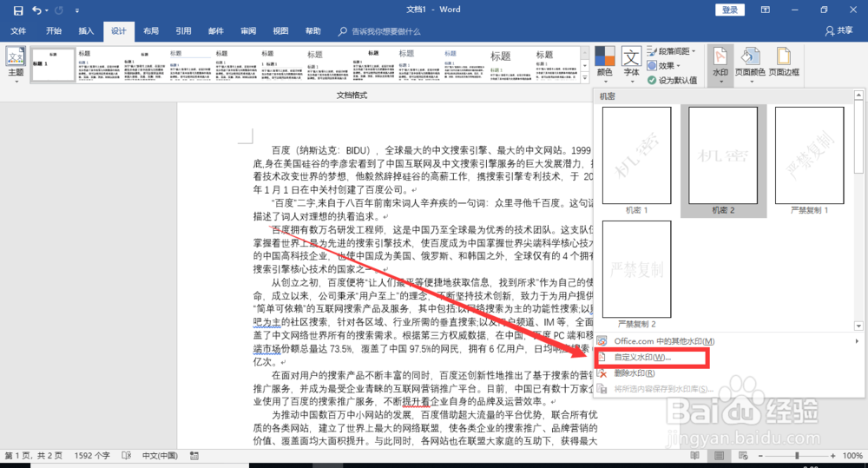The height and width of the screenshot is (468, 868).
Task: Open the 主题 themes gallery
Action: (x=16, y=65)
